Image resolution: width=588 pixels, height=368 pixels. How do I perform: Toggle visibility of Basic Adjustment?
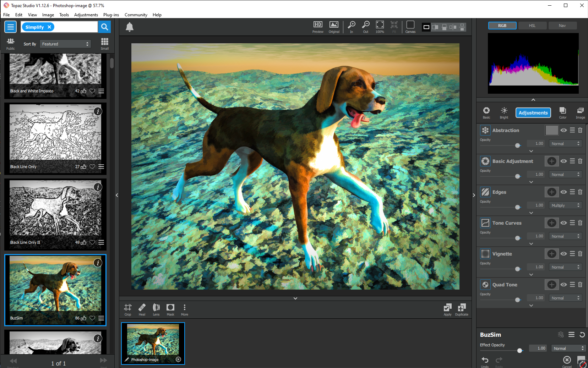tap(564, 161)
